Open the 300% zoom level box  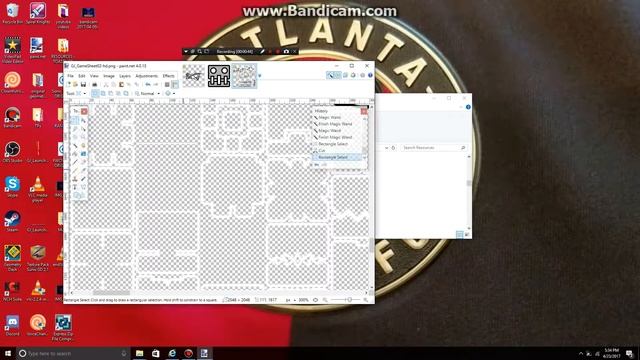303,300
